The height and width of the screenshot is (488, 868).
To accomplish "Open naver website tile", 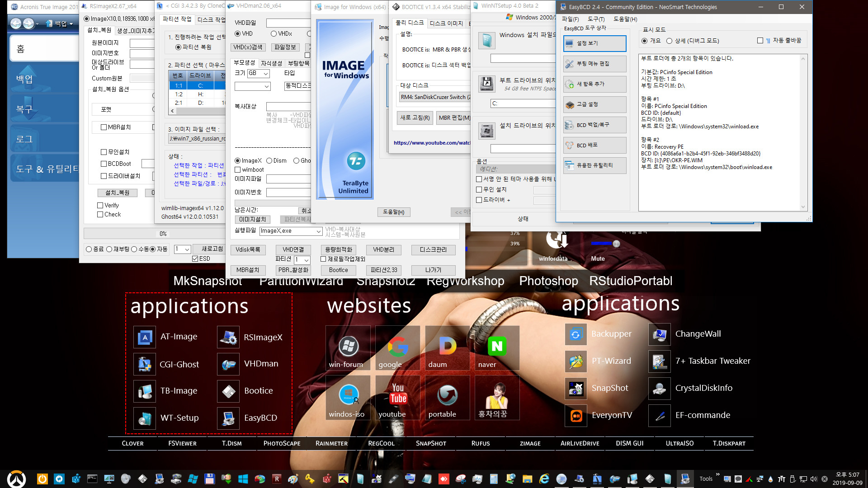I will tap(497, 348).
